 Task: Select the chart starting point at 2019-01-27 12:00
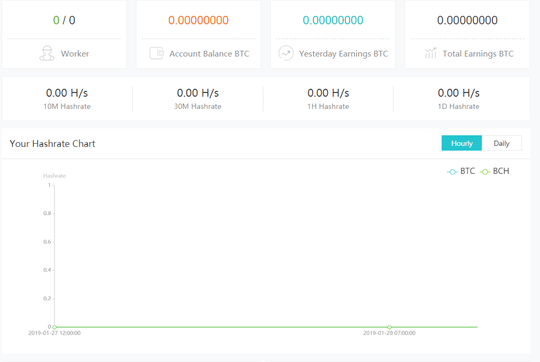click(54, 327)
